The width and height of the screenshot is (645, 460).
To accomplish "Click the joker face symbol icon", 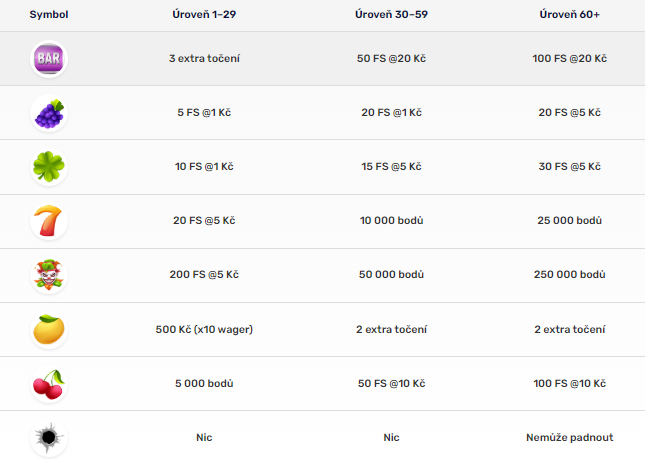I will pyautogui.click(x=49, y=275).
